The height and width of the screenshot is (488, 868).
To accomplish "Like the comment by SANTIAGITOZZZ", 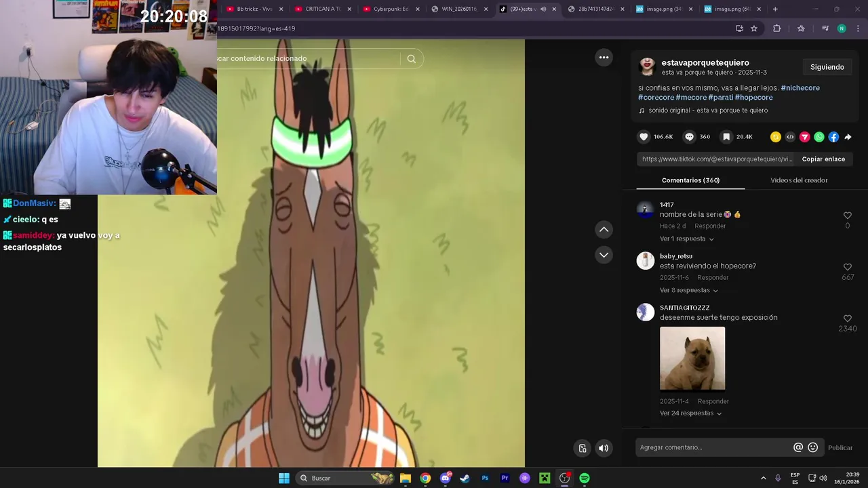I will (848, 319).
